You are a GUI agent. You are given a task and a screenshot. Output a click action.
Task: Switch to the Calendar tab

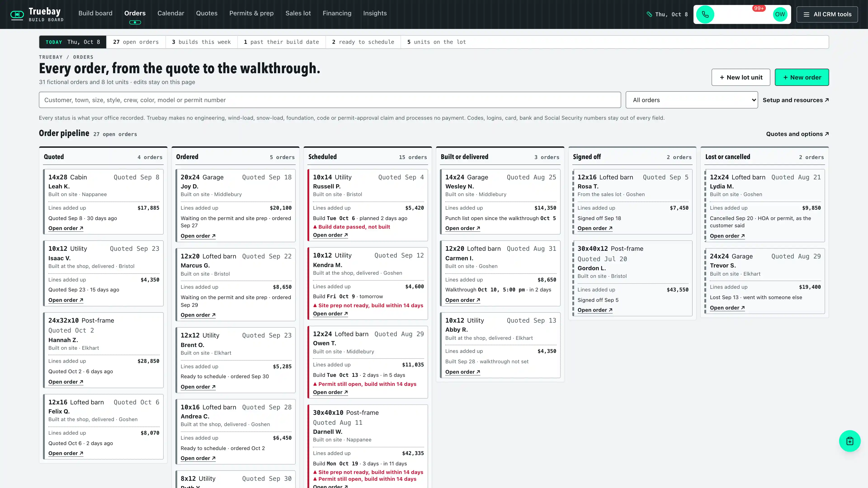click(x=171, y=13)
